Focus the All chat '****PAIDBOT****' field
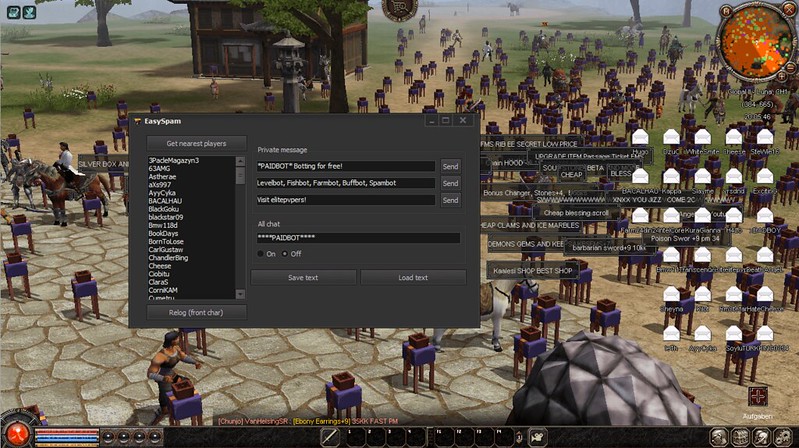Image resolution: width=799 pixels, height=448 pixels. 358,238
